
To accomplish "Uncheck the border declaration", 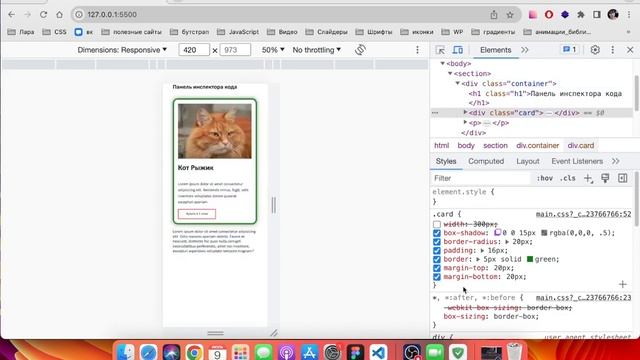I will click(437, 260).
